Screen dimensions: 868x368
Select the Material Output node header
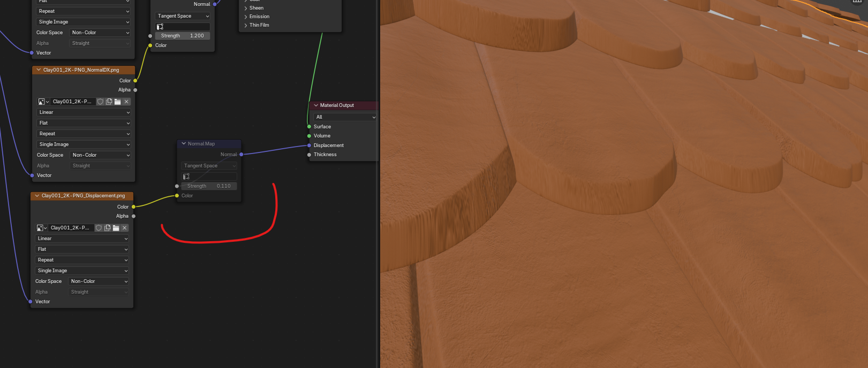[x=344, y=105]
